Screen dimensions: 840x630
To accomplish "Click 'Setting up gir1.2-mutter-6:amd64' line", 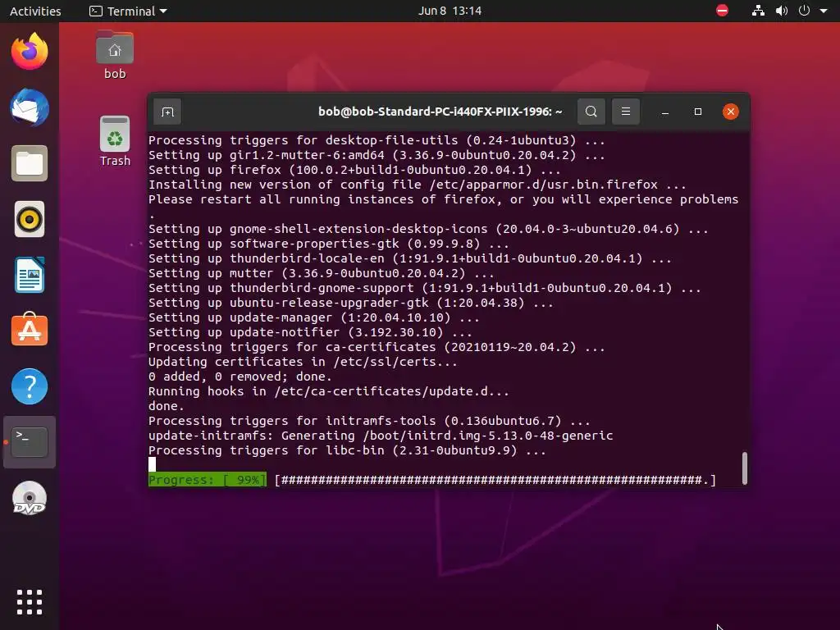I will coord(377,155).
